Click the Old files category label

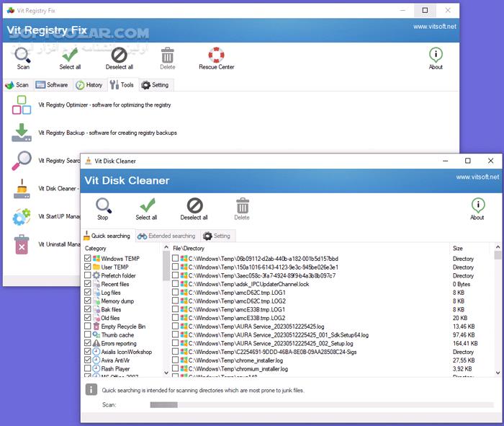pyautogui.click(x=110, y=318)
